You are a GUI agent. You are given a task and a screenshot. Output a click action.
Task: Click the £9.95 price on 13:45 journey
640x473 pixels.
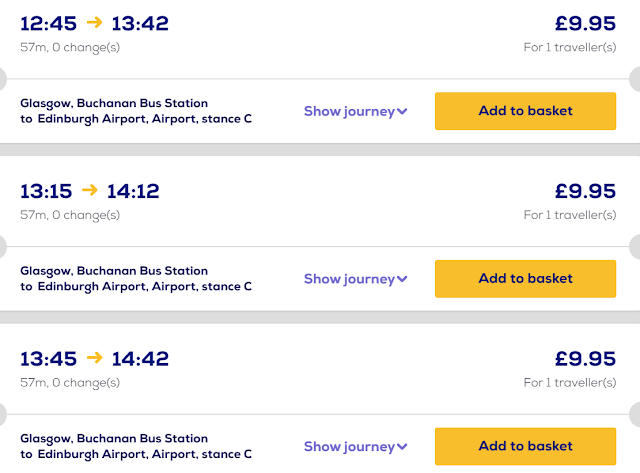[x=585, y=358]
